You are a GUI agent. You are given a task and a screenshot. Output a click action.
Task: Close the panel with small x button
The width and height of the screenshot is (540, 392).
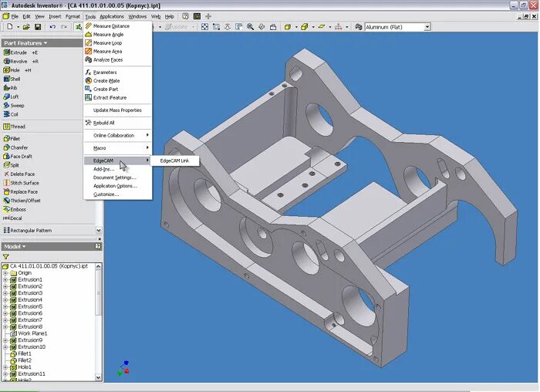point(100,238)
